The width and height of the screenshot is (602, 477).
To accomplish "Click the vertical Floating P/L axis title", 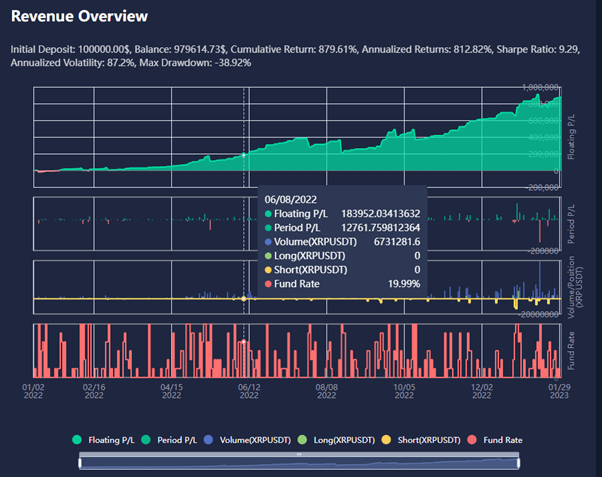I will coord(572,139).
